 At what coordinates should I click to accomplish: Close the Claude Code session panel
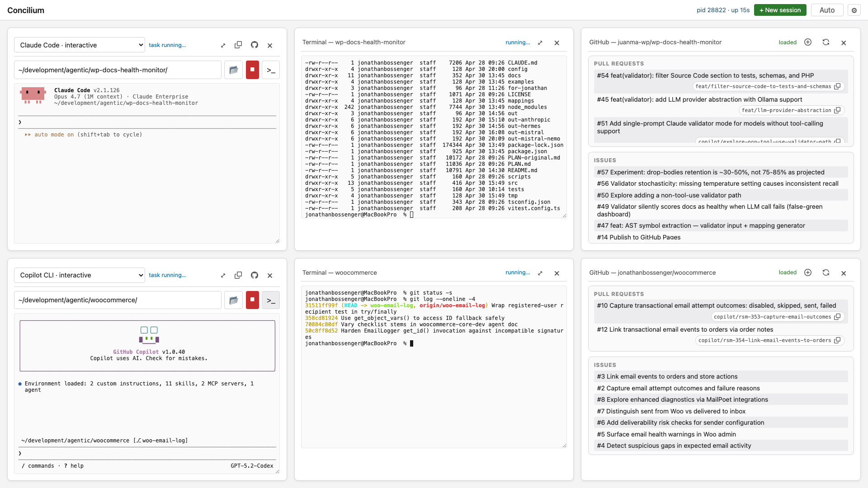(270, 45)
